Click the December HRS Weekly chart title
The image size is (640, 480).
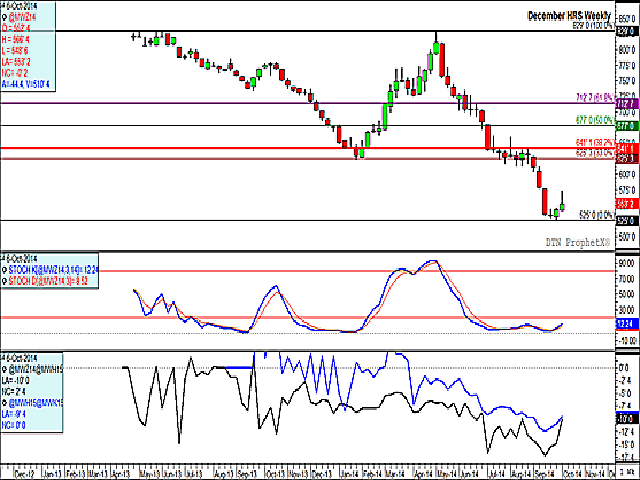pos(569,16)
